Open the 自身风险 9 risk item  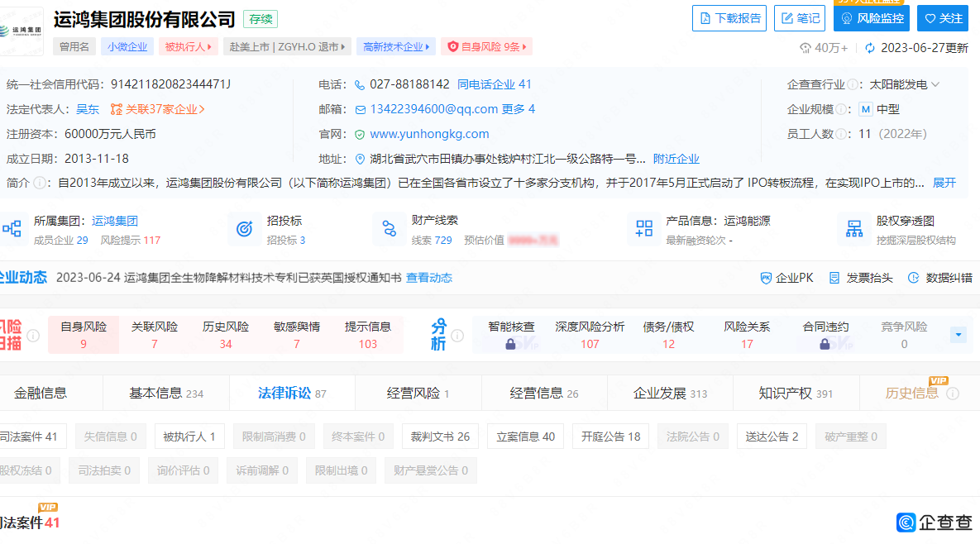[84, 336]
